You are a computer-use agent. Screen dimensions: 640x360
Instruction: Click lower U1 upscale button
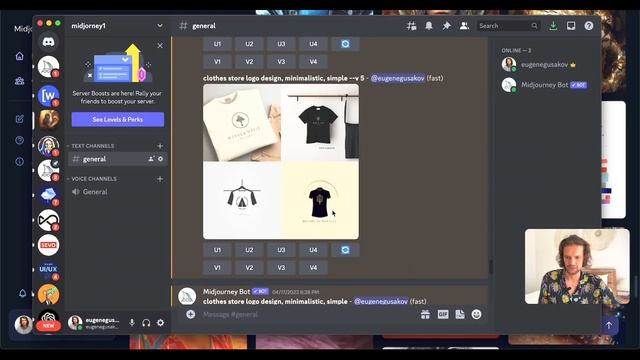[218, 250]
